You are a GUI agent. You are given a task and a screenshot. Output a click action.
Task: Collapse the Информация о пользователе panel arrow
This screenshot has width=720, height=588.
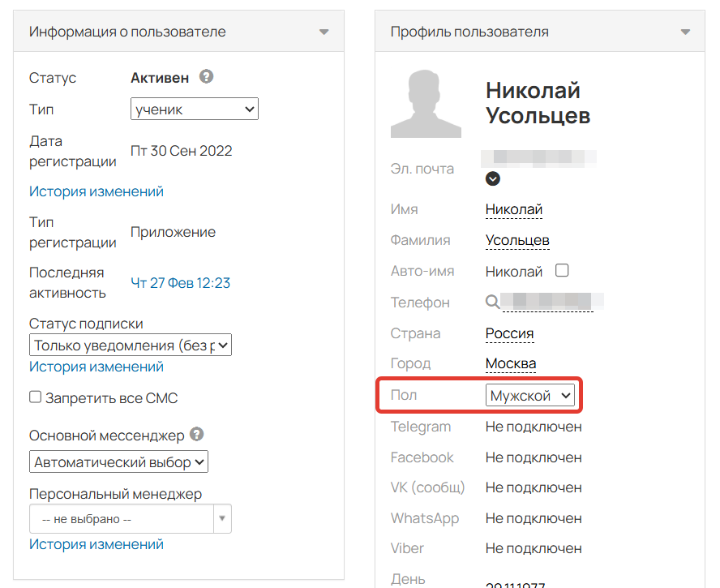pos(324,32)
